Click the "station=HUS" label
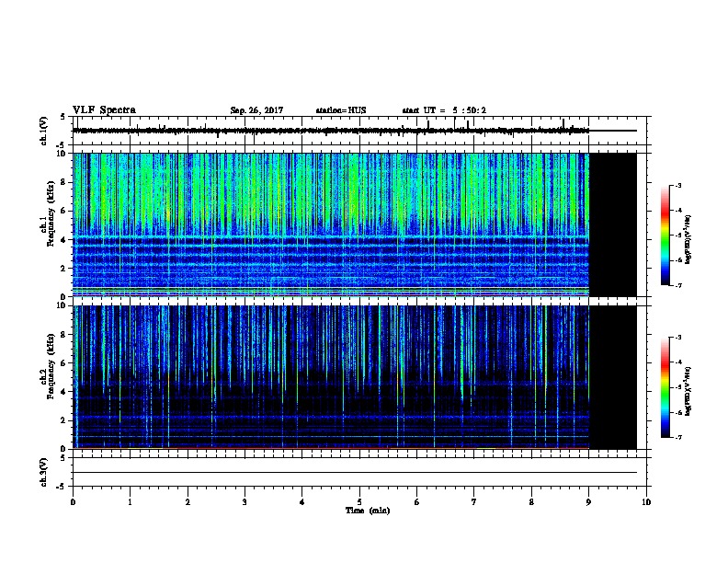This screenshot has width=728, height=563. pos(341,110)
